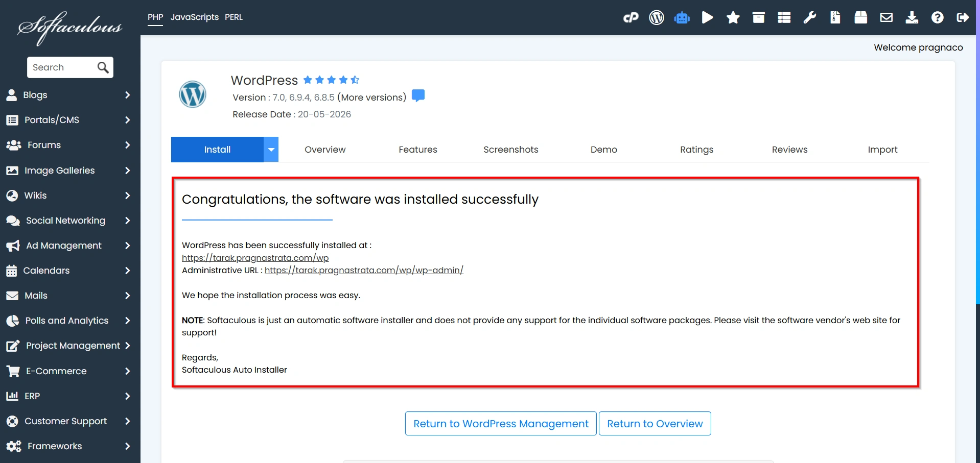
Task: Open the demos play icon
Action: [x=708, y=18]
